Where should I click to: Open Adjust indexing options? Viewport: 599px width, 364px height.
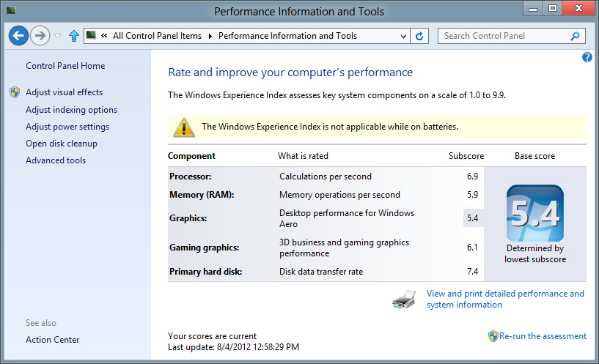(x=71, y=110)
